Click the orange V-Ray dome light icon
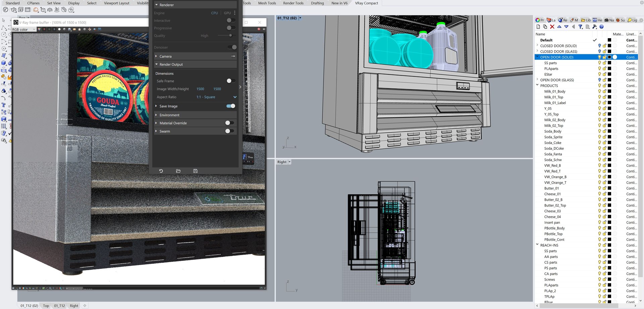Screen dimensions: 644x309 click(x=36, y=10)
